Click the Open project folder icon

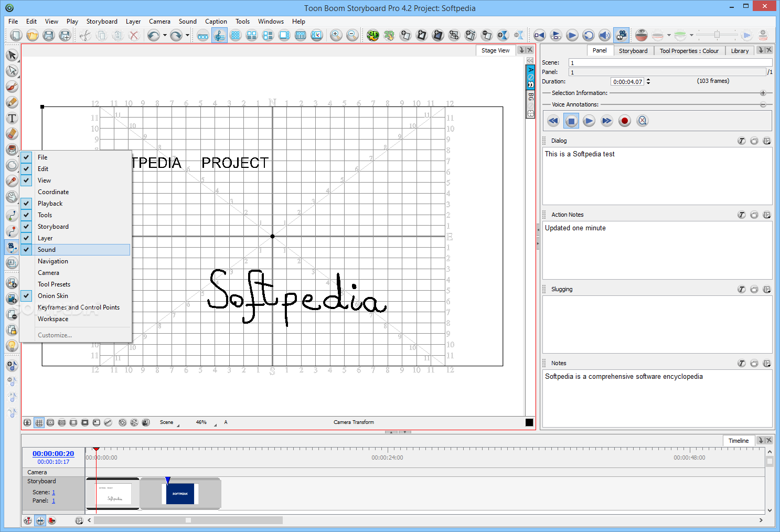tap(33, 35)
